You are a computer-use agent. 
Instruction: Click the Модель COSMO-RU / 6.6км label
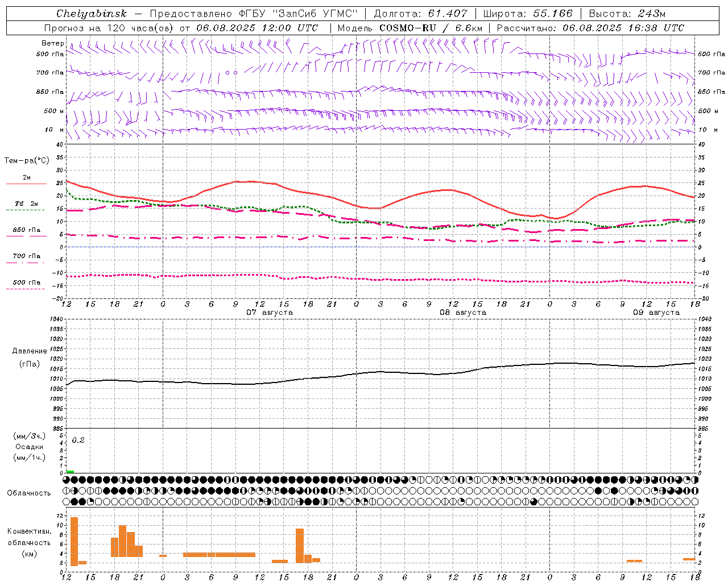(x=409, y=28)
